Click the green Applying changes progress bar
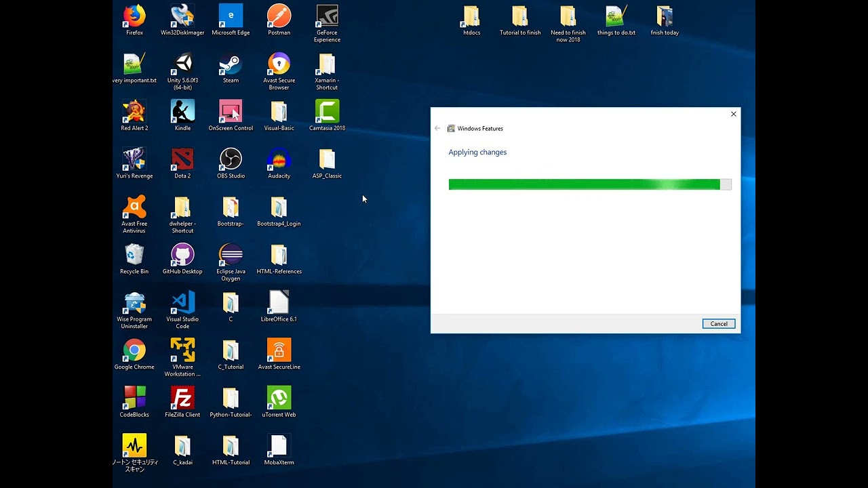 click(x=590, y=184)
